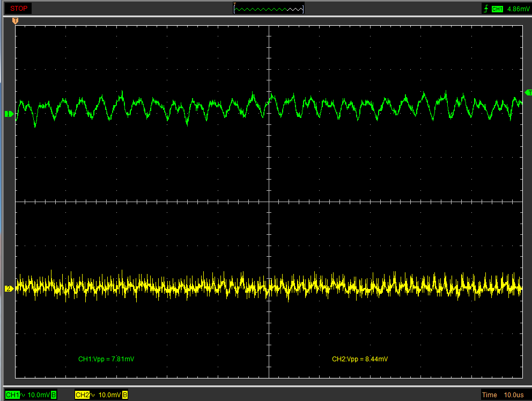The height and width of the screenshot is (401, 532).
Task: Click the CH1 channel label in status bar
Action: click(x=12, y=395)
